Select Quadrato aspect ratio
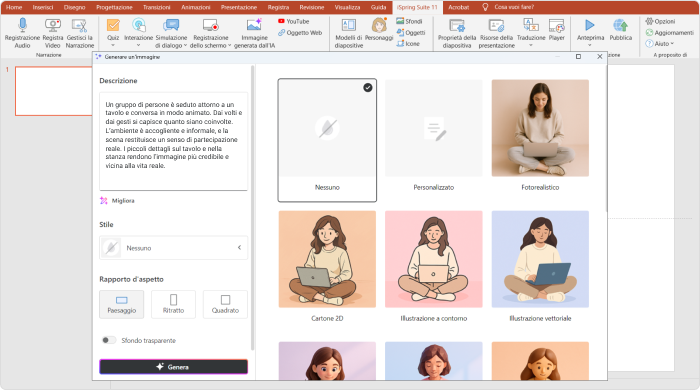Viewport: 700px width, 390px height. click(225, 304)
